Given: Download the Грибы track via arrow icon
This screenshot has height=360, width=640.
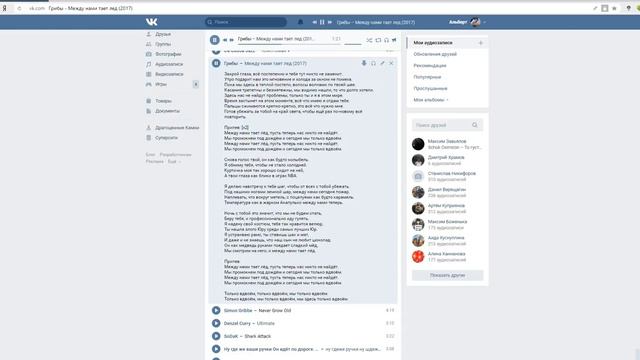Looking at the screenshot, I should [x=364, y=63].
